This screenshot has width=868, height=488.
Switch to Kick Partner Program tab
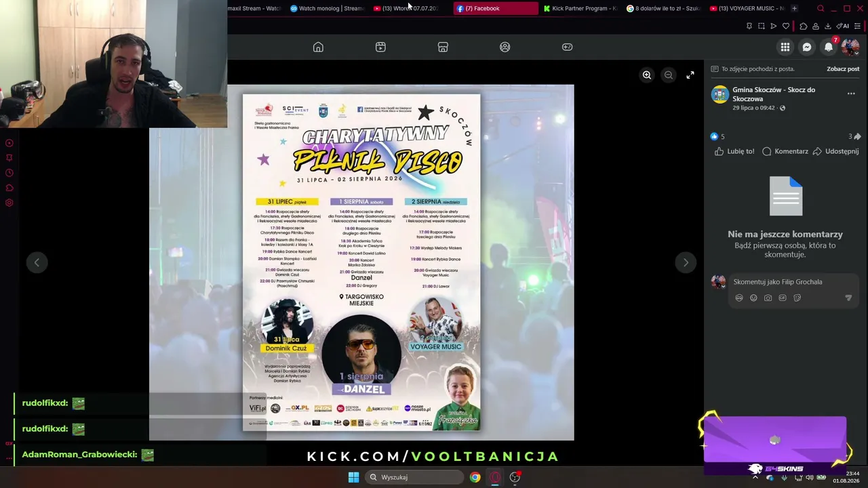580,8
